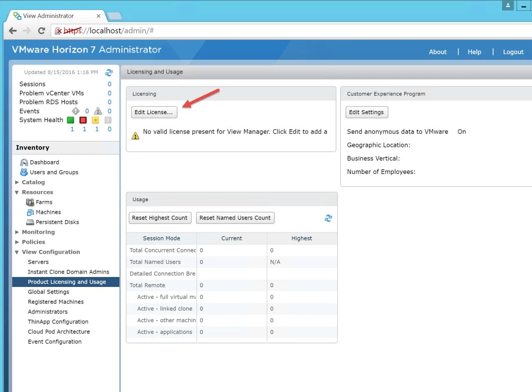The height and width of the screenshot is (392, 532).
Task: Select the Total Remote row
Action: pyautogui.click(x=232, y=285)
